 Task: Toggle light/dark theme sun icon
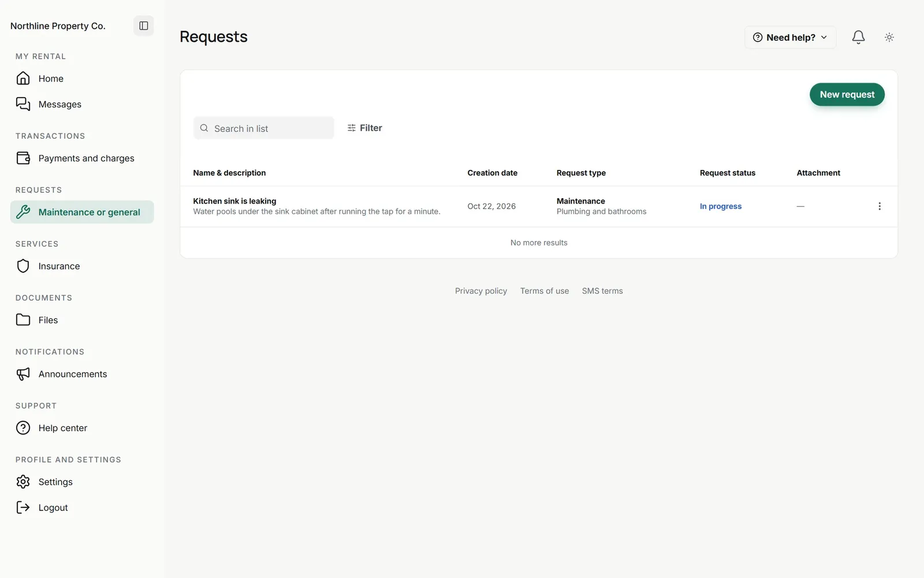pyautogui.click(x=889, y=38)
